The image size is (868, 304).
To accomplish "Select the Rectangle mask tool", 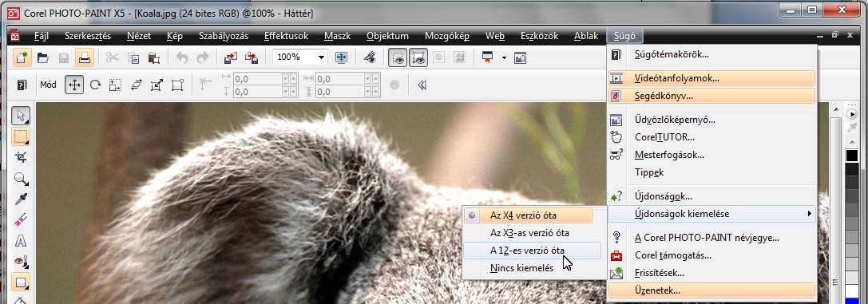I will coord(21,136).
